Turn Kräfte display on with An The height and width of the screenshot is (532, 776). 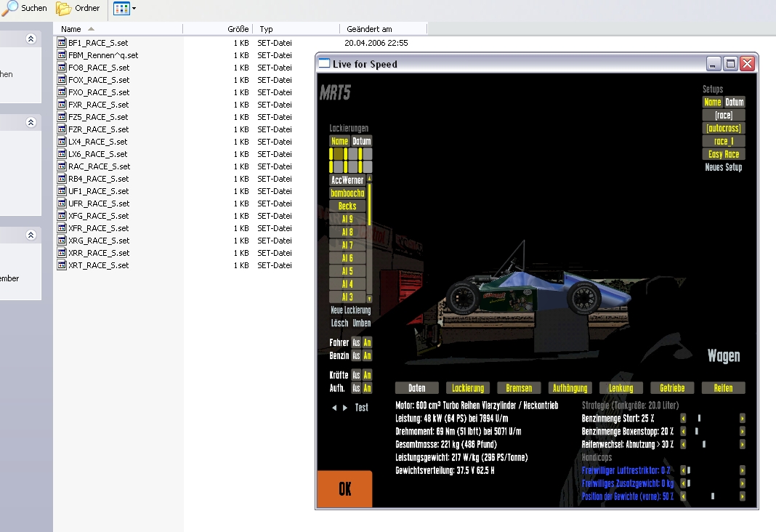tap(367, 375)
